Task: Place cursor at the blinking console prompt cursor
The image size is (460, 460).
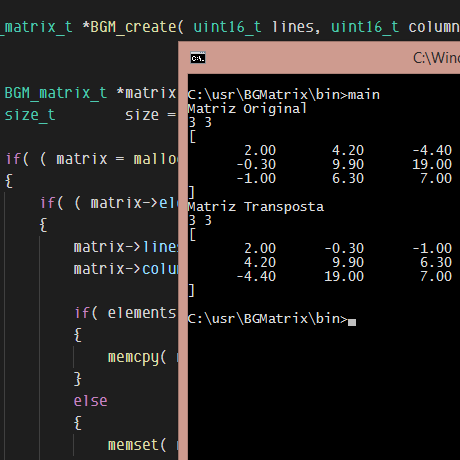Action: click(x=352, y=322)
